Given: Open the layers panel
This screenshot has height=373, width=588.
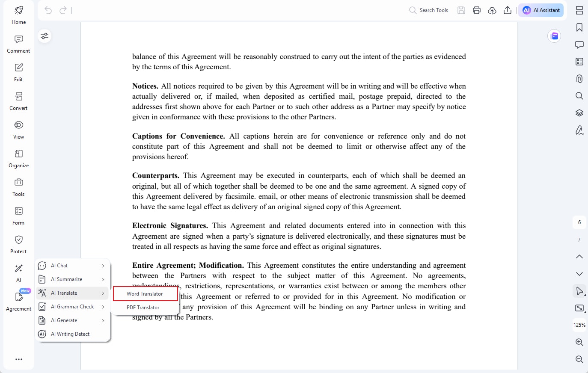Looking at the screenshot, I should tap(579, 113).
